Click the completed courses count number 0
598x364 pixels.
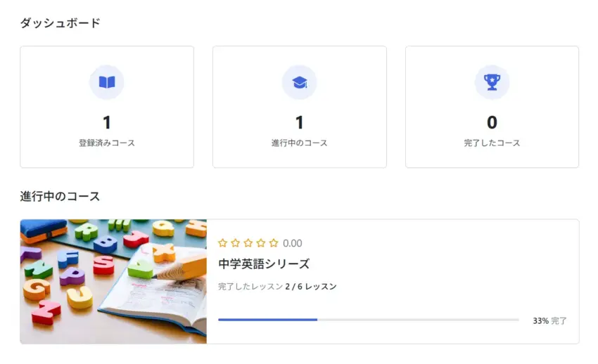[x=492, y=123]
